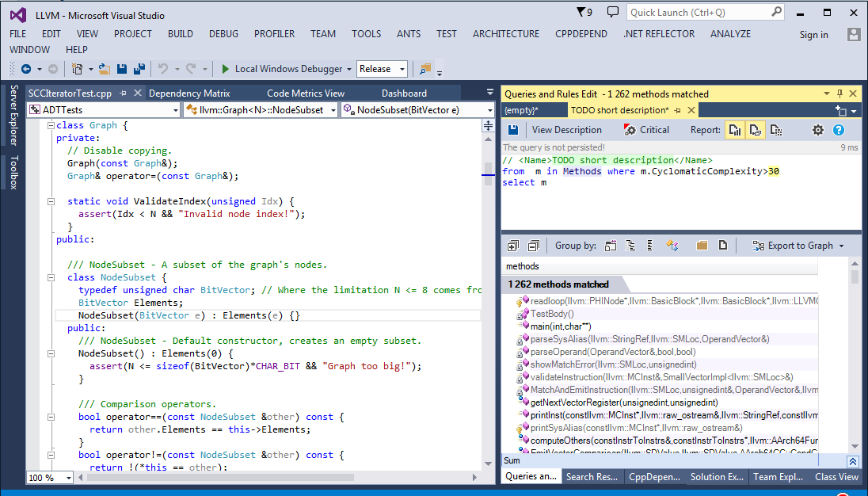Open the Local Windows Debugger dropdown arrow
This screenshot has height=496, width=868.
348,69
